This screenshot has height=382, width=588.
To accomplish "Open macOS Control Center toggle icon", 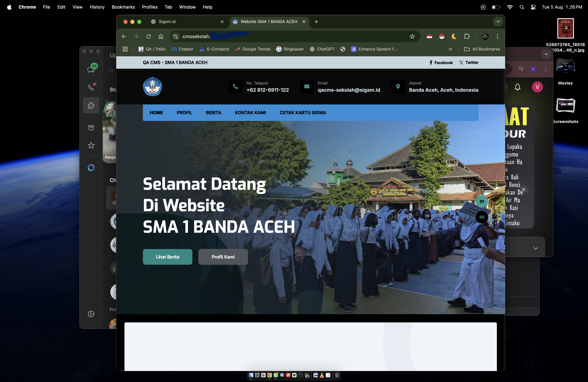I will [533, 7].
